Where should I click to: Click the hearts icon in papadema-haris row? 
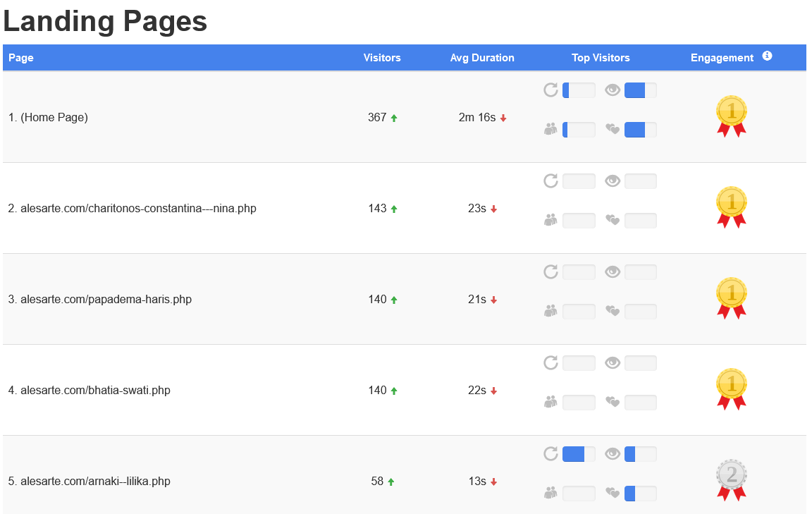tap(613, 311)
